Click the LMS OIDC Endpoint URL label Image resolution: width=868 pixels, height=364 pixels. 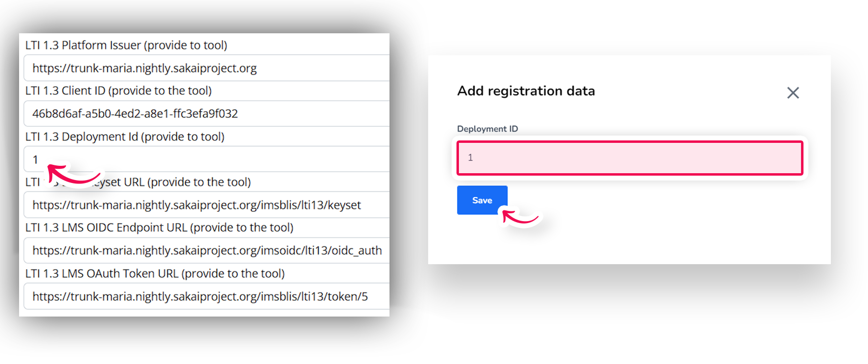pyautogui.click(x=159, y=227)
